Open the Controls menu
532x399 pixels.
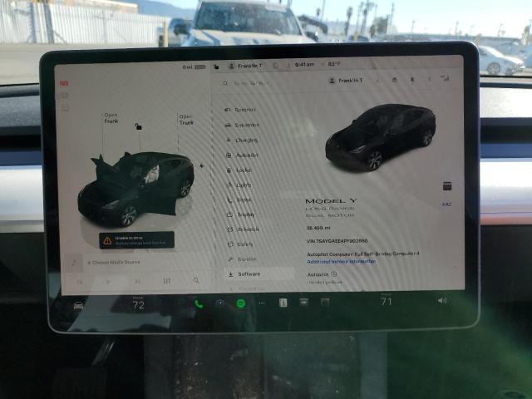[240, 110]
